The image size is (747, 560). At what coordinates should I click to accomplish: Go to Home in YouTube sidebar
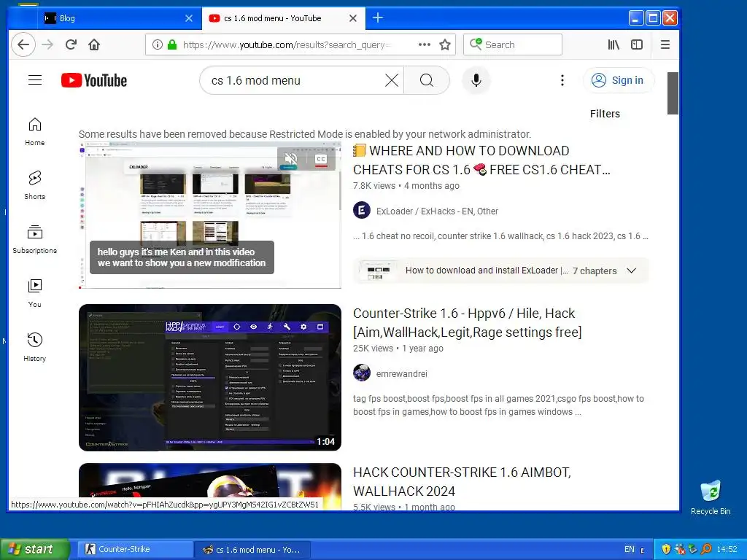click(35, 131)
